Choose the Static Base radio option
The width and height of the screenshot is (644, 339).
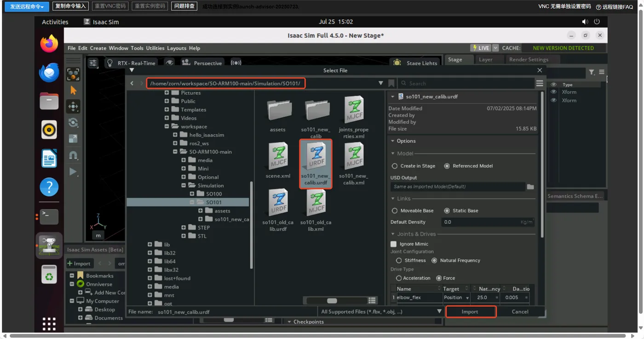pos(447,211)
